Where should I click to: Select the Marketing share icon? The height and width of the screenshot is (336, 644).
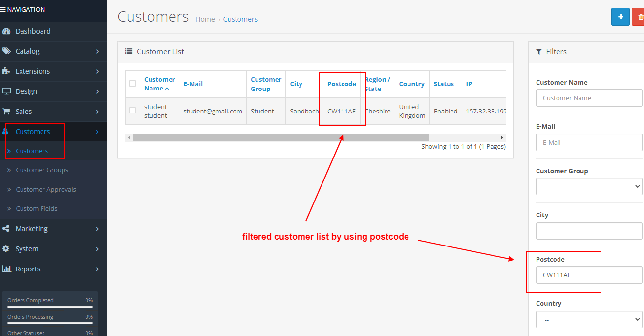[x=6, y=228]
